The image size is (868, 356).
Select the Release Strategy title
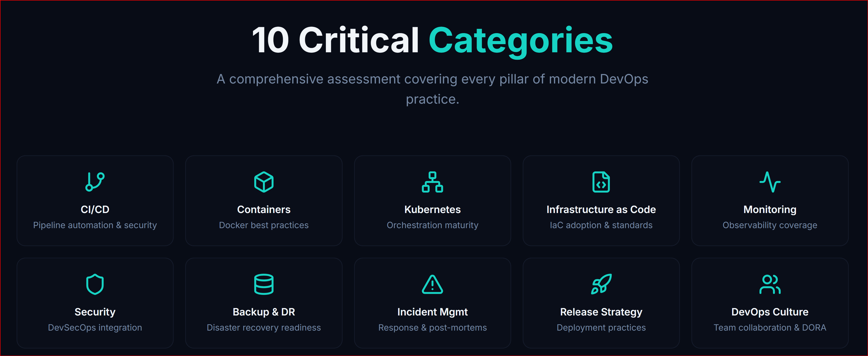(x=601, y=312)
